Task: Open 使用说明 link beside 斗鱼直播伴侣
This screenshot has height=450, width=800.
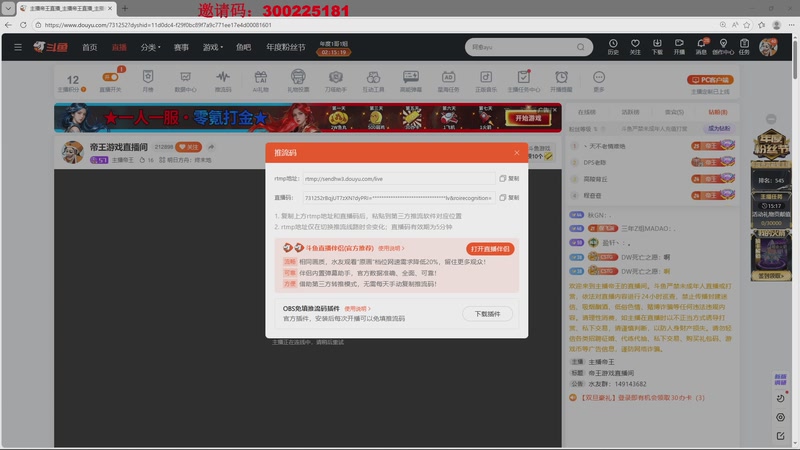Action: pyautogui.click(x=391, y=248)
